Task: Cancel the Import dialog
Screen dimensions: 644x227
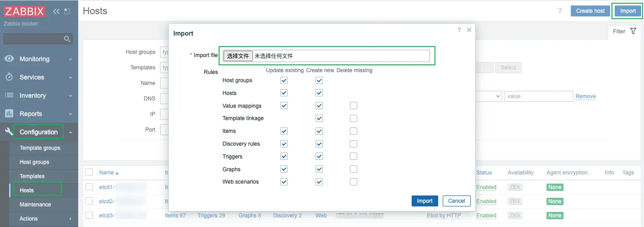Action: 456,201
